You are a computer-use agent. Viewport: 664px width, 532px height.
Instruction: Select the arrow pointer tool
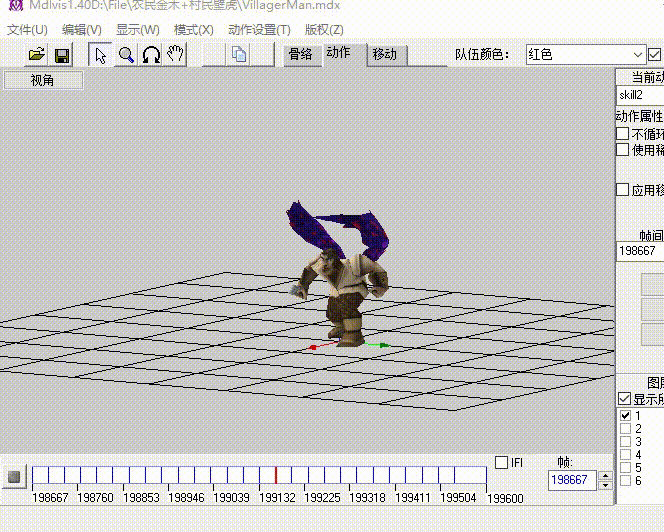pos(100,55)
